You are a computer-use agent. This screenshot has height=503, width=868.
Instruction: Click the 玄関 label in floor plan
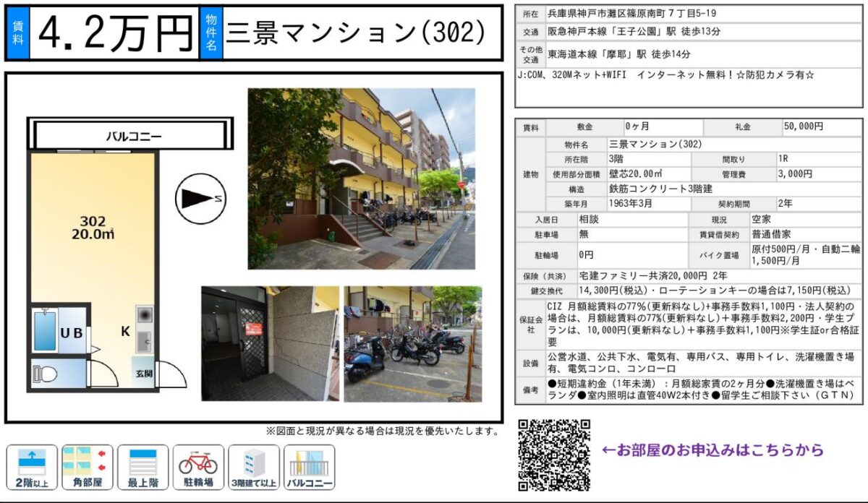[144, 373]
